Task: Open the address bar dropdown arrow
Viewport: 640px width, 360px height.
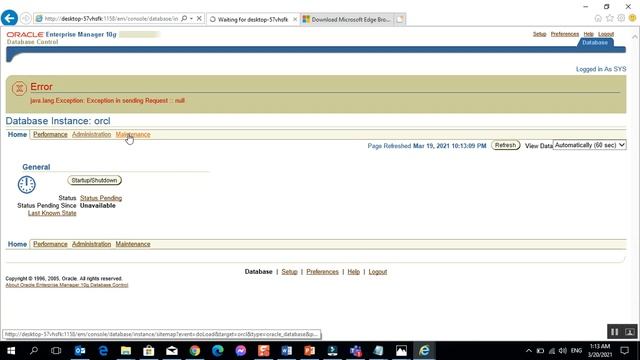Action: 191,18
